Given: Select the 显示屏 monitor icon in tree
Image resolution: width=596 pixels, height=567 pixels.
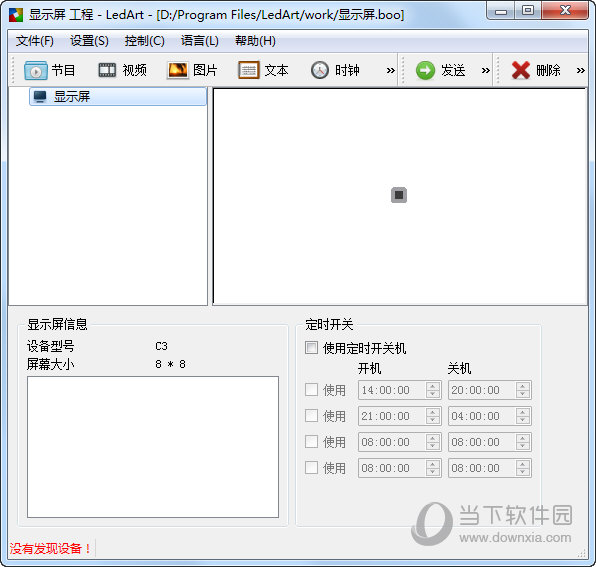Looking at the screenshot, I should 40,97.
